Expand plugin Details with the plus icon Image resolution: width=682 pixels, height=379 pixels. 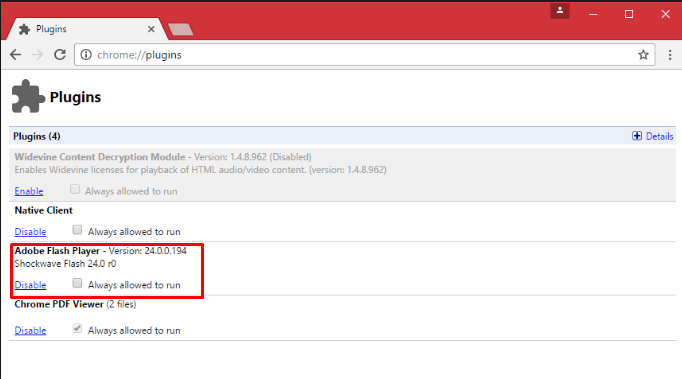(637, 136)
